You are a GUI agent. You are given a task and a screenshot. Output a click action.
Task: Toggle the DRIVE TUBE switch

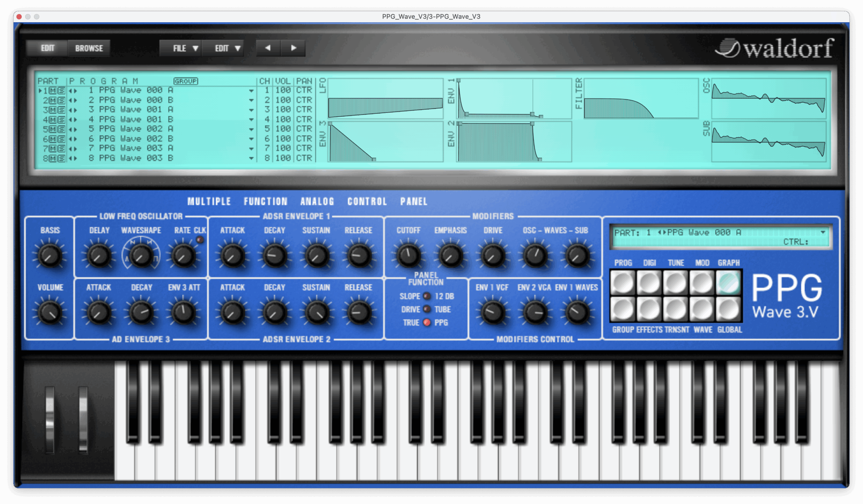427,309
